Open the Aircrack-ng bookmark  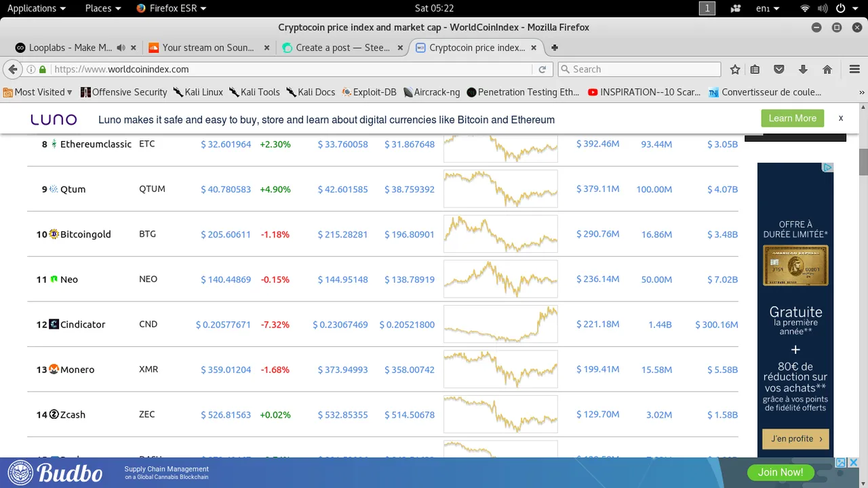(x=431, y=92)
